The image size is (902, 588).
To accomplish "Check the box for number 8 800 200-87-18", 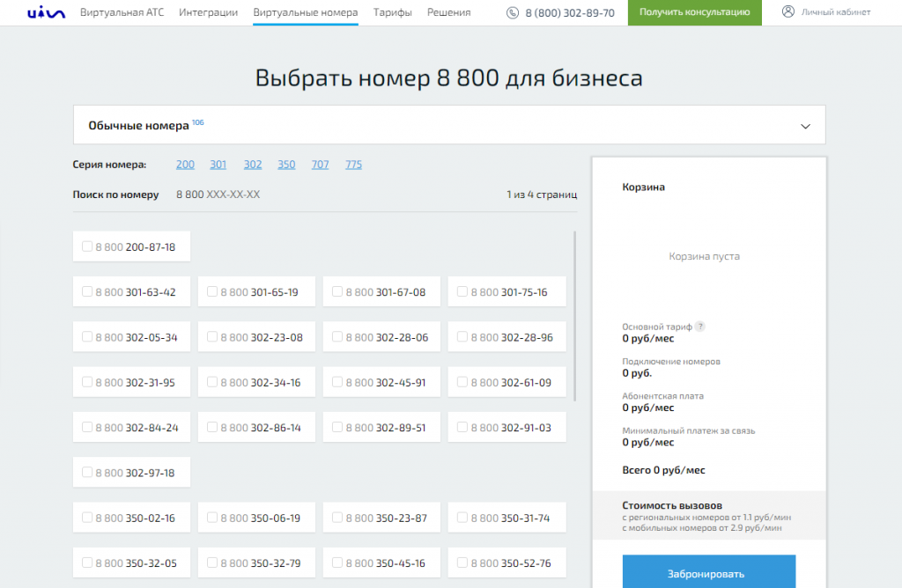I will [x=87, y=246].
